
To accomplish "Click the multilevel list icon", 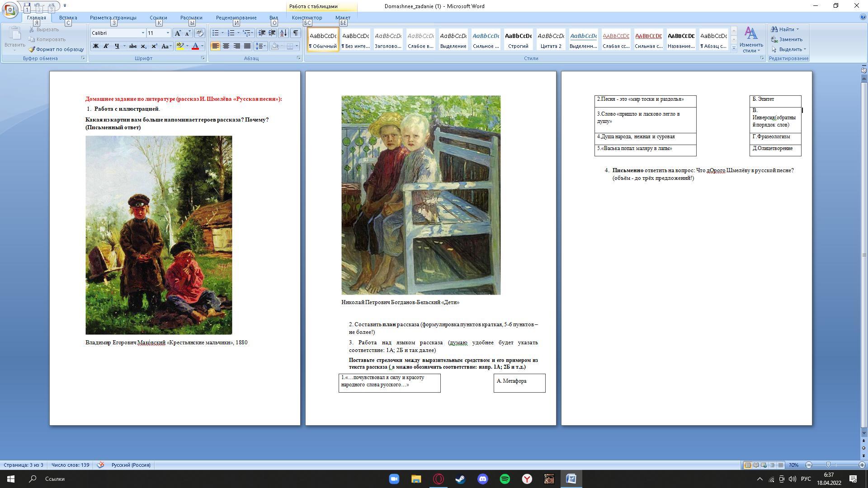I will click(x=247, y=33).
